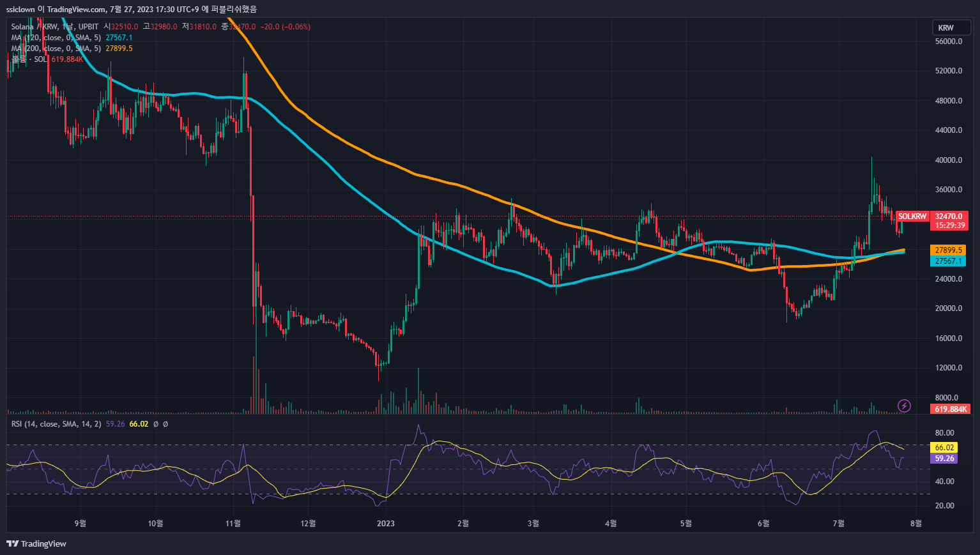Click the open value 32510.0 in legend

click(125, 27)
